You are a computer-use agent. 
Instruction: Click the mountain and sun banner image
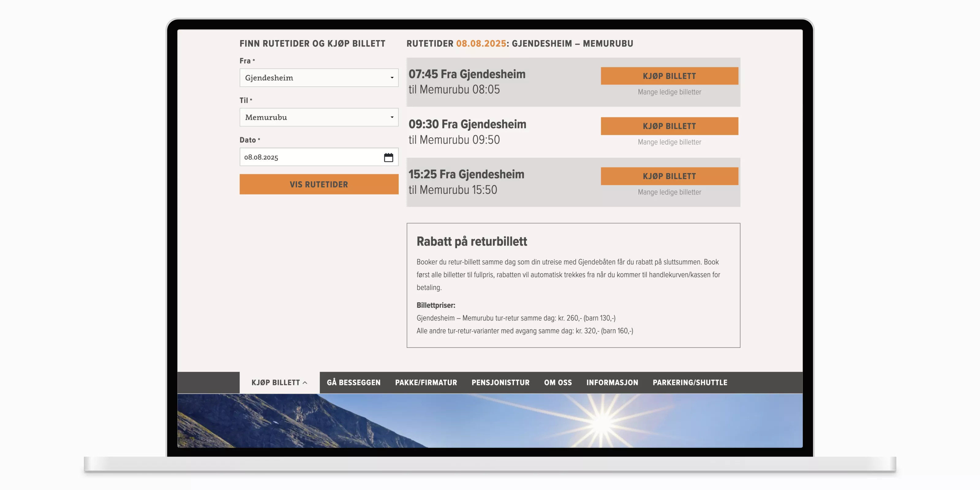coord(490,421)
